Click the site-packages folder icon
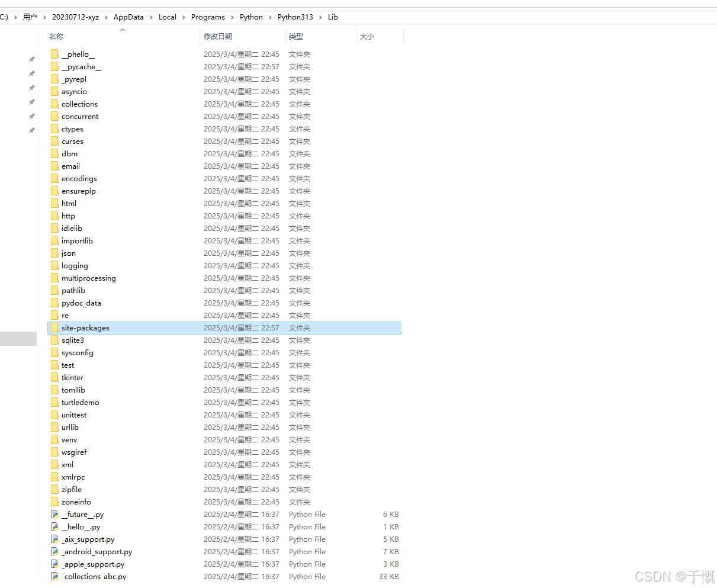 point(54,328)
